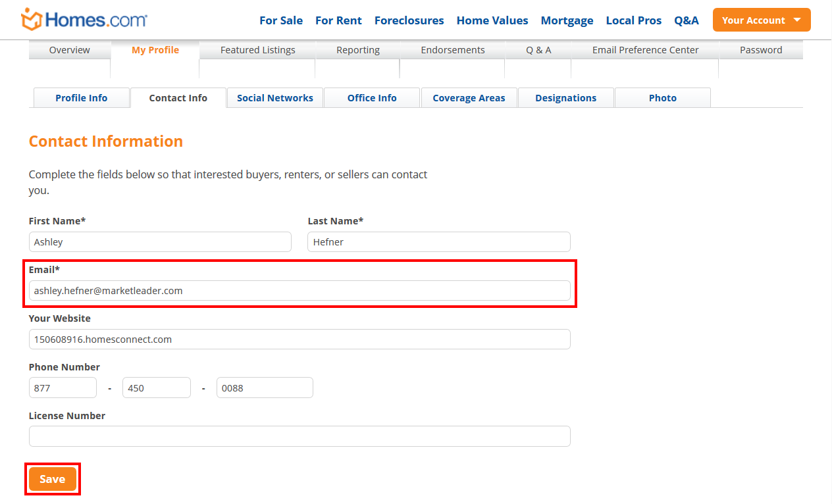Open the Office Info sub-tab

[372, 98]
